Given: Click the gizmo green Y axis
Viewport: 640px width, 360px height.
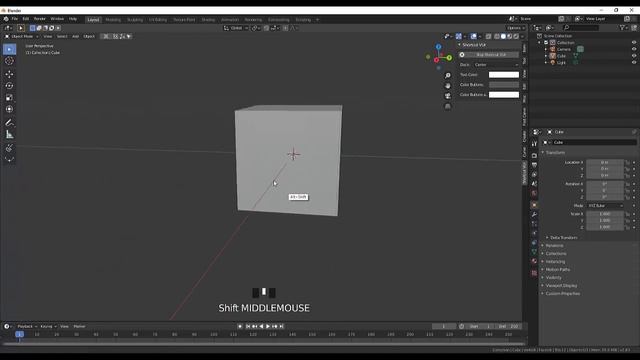Looking at the screenshot, I should click(449, 58).
